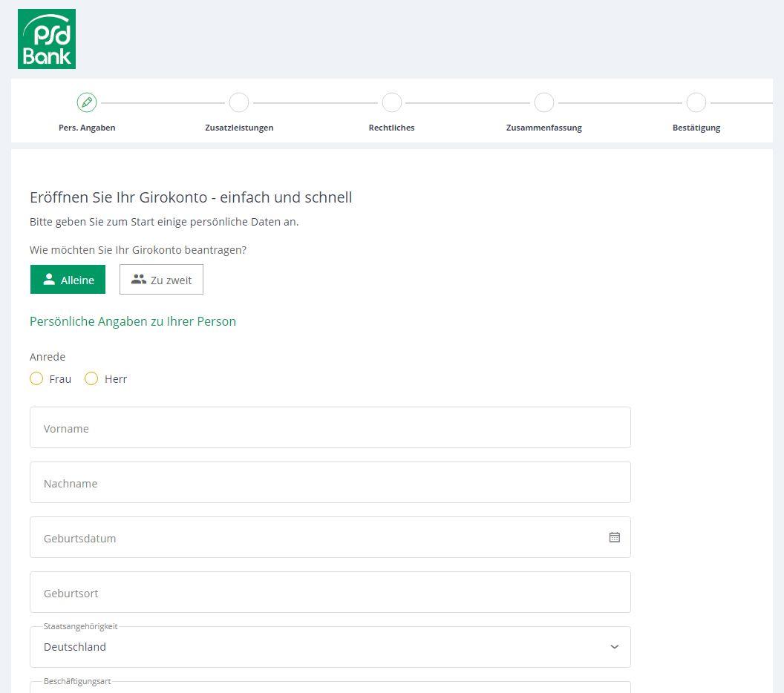Focus the Geburtsort input field
The height and width of the screenshot is (693, 784).
pyautogui.click(x=330, y=593)
